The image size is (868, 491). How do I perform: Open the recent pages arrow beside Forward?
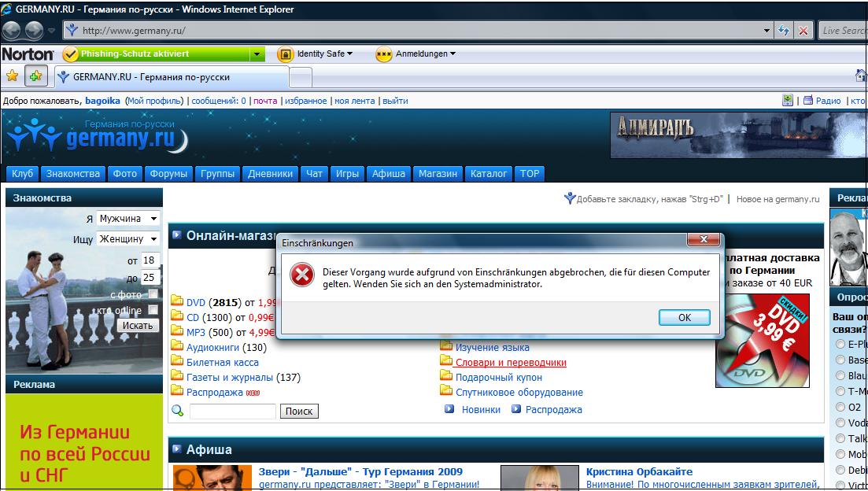[51, 31]
